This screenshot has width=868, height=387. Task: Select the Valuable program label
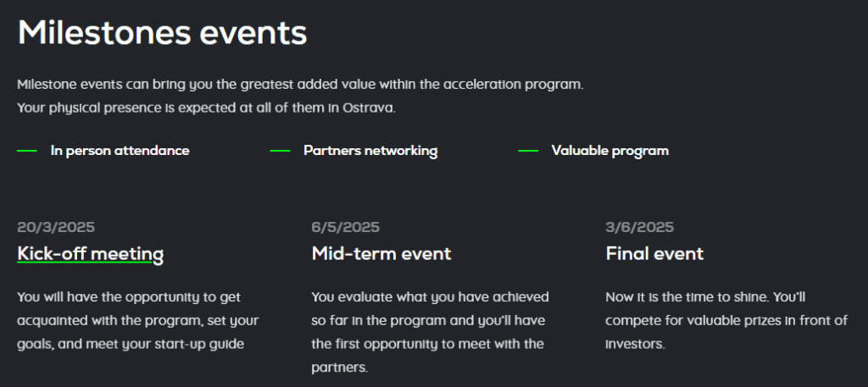tap(609, 151)
